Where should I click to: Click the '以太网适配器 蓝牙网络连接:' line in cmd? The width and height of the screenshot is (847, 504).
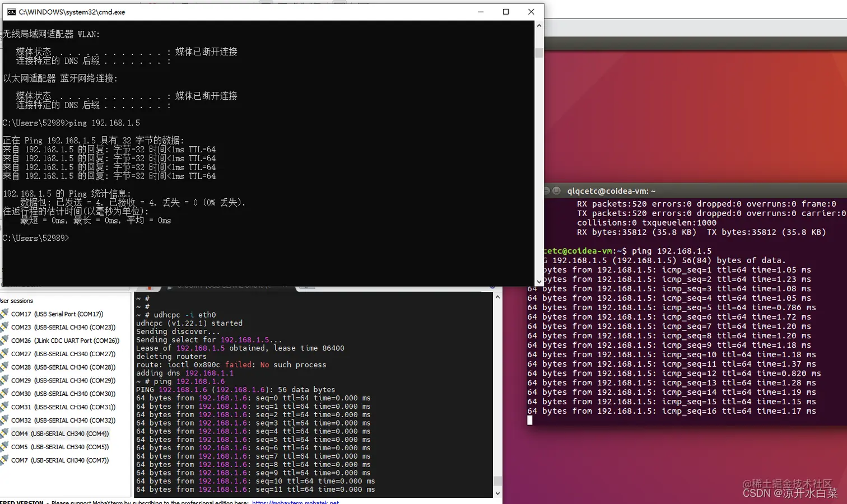click(60, 78)
